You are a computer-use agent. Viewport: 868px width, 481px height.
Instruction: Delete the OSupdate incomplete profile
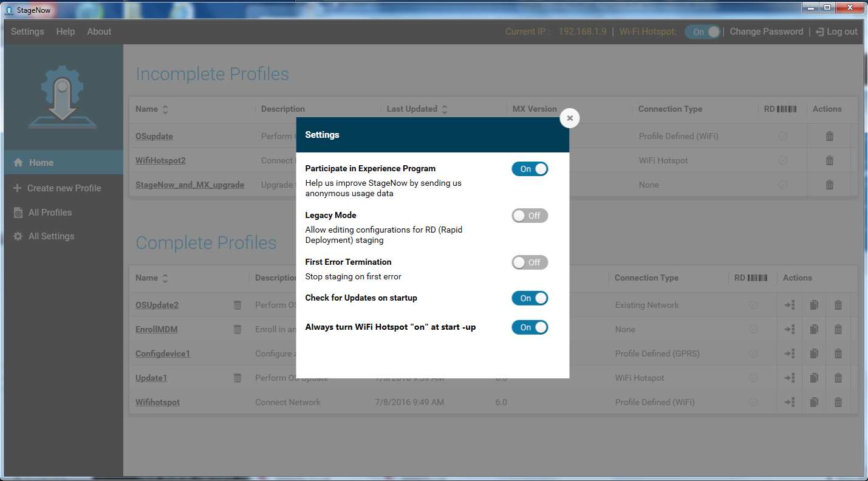tap(829, 136)
